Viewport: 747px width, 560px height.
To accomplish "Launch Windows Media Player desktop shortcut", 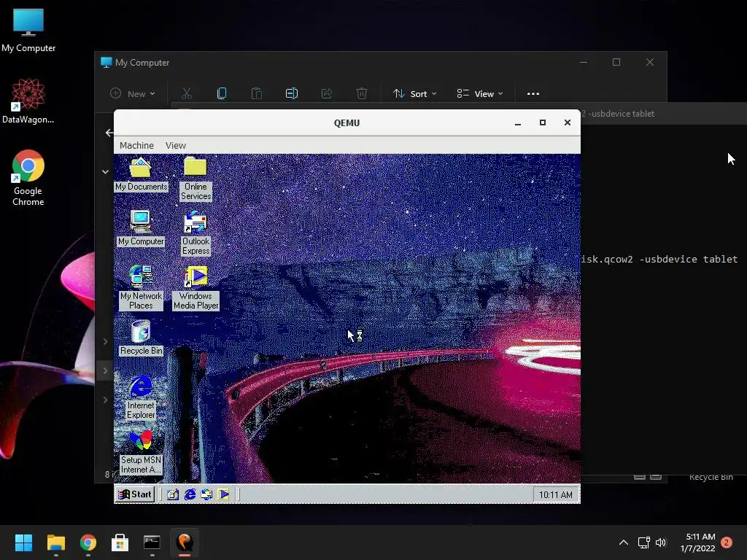I will [196, 287].
